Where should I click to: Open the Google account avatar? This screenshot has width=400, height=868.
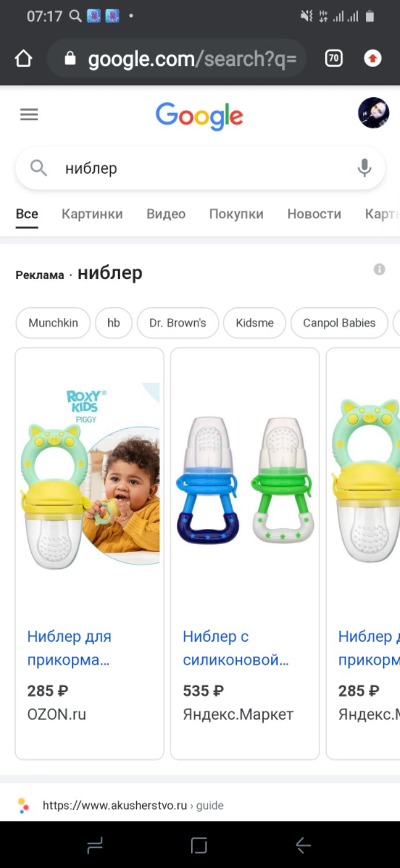373,113
